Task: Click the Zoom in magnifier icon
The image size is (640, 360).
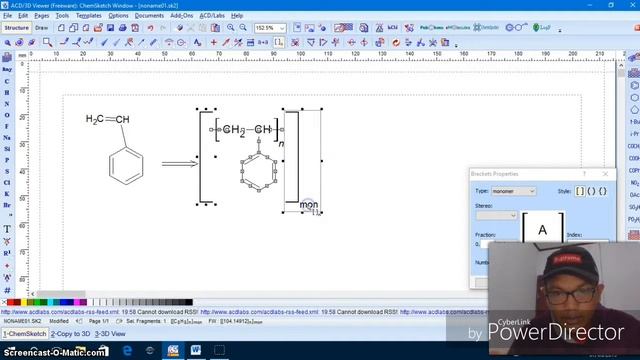Action: pos(231,28)
